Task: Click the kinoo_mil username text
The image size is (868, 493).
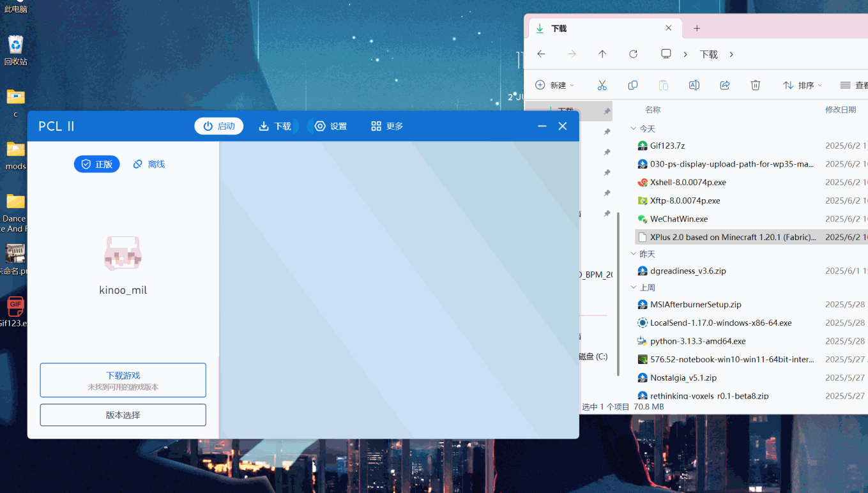Action: 123,290
